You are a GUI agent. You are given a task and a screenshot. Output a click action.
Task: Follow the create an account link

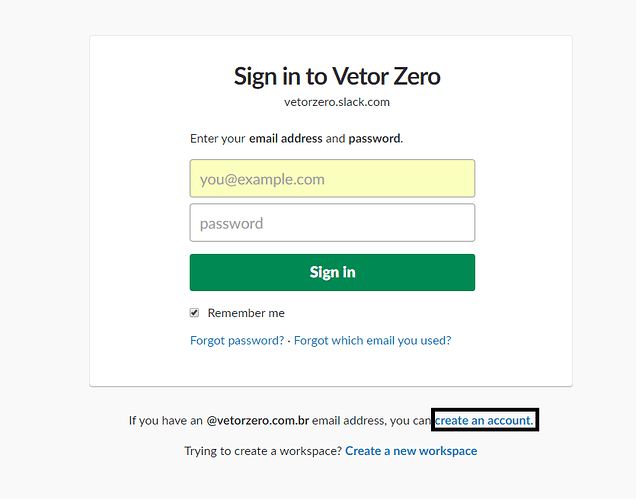tap(484, 421)
